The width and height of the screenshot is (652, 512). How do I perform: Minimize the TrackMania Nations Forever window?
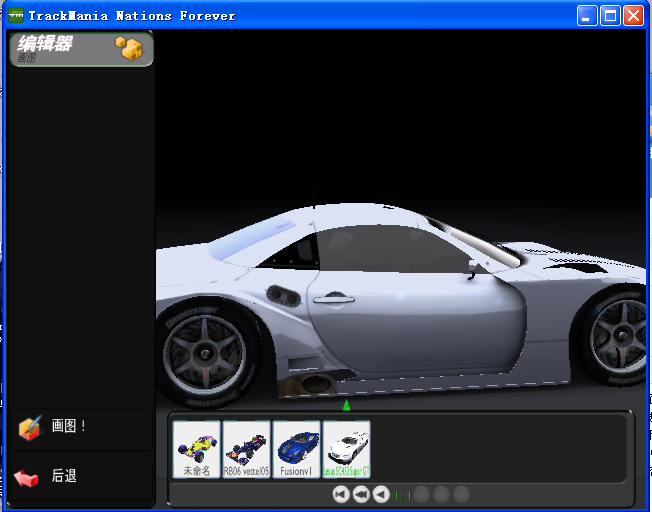pyautogui.click(x=587, y=16)
